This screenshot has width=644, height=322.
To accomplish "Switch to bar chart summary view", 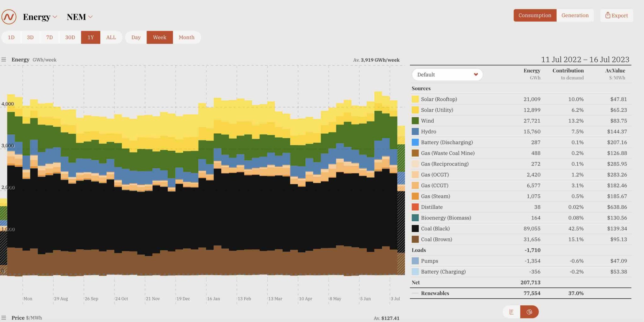I will (x=512, y=312).
